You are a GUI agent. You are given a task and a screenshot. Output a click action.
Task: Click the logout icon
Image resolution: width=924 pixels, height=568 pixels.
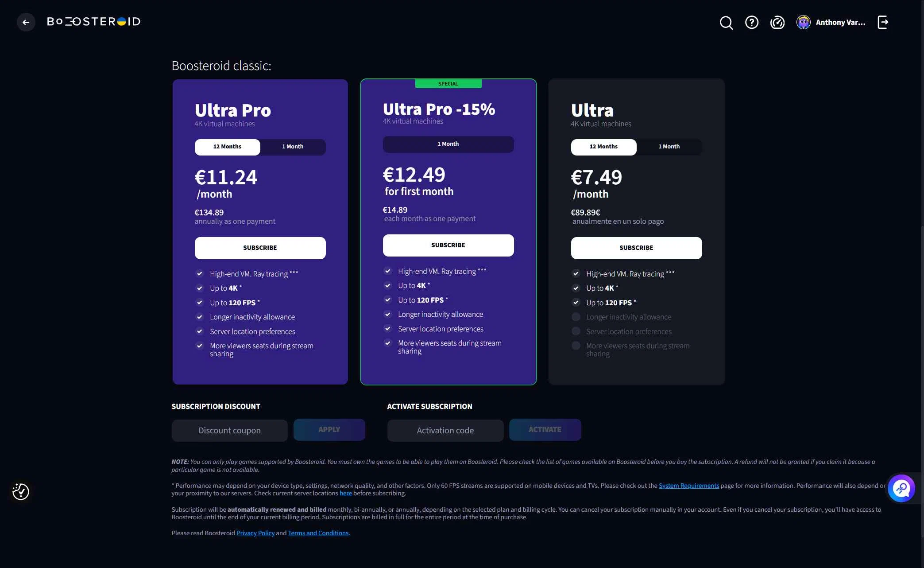click(x=883, y=22)
